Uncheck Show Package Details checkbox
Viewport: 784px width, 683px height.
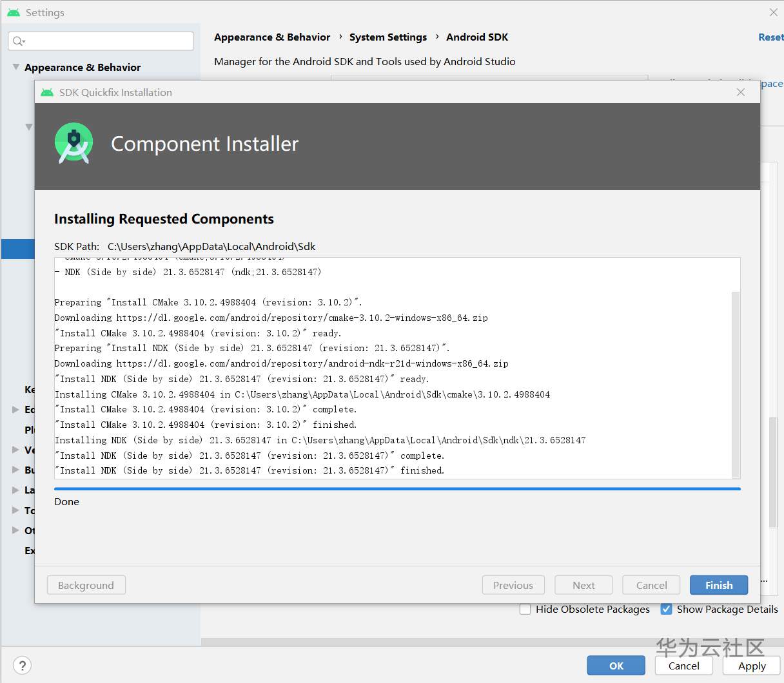[667, 609]
